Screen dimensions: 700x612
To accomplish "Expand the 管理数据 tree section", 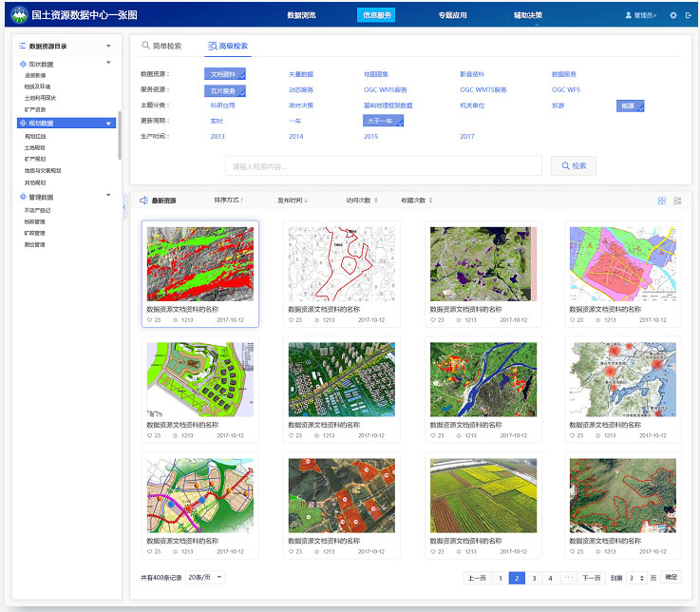I will pyautogui.click(x=109, y=197).
